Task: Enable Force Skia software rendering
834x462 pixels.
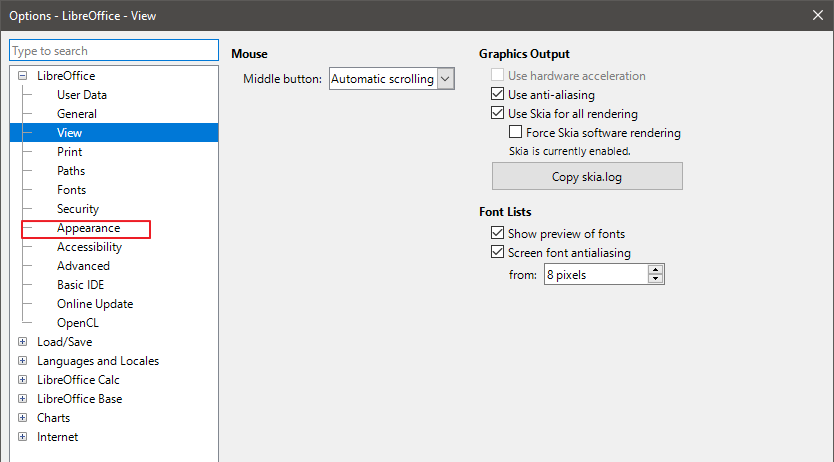Action: point(516,133)
